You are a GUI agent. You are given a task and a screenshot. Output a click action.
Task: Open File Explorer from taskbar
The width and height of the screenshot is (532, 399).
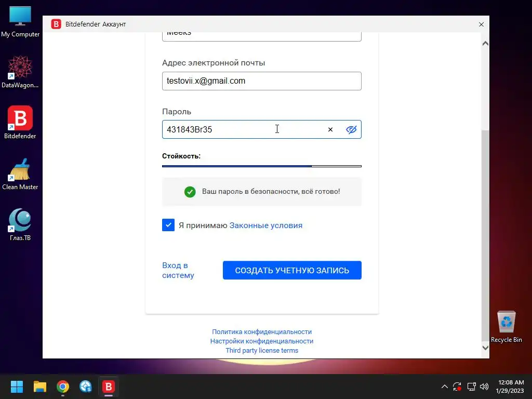click(x=39, y=387)
